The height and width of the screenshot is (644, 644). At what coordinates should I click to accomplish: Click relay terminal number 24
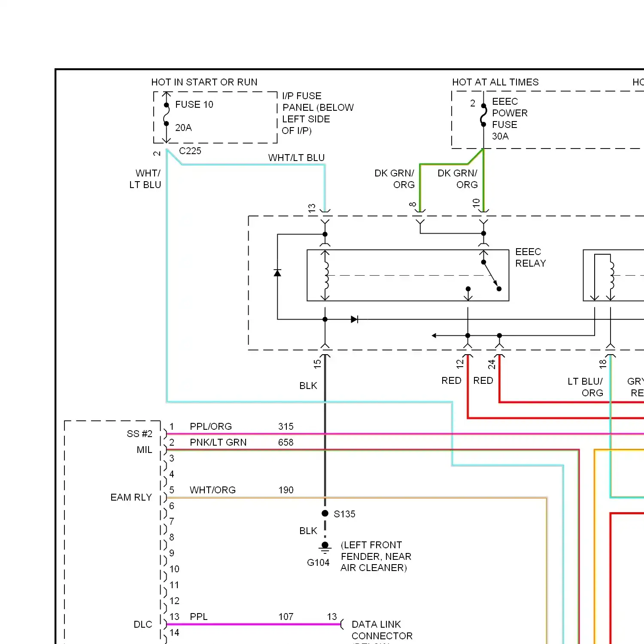pyautogui.click(x=492, y=364)
